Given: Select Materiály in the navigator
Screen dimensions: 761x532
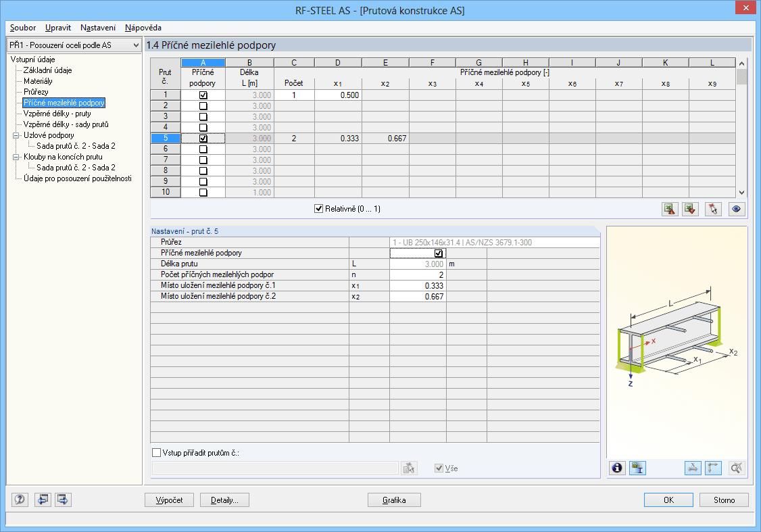Looking at the screenshot, I should 38,81.
